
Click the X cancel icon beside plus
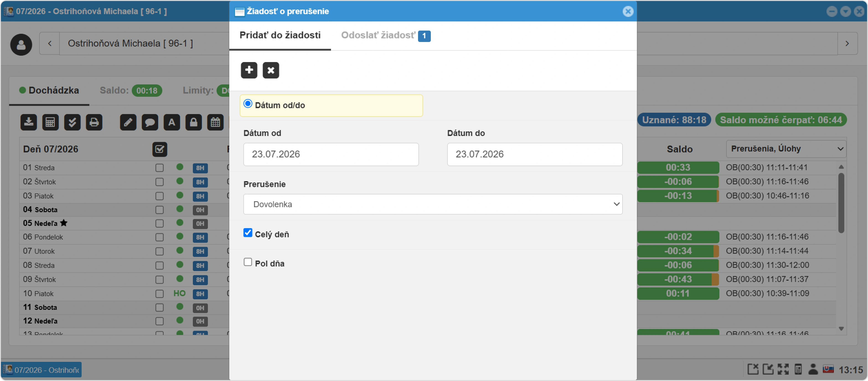[271, 70]
